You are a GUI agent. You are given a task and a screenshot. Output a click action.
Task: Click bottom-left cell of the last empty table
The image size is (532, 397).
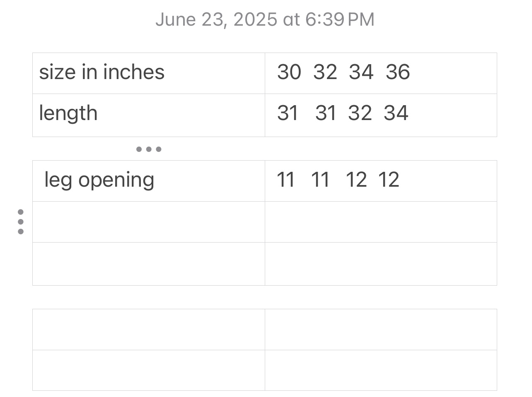149,370
